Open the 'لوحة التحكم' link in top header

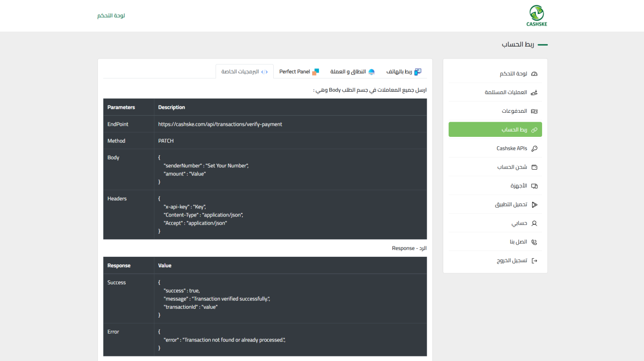(x=111, y=16)
